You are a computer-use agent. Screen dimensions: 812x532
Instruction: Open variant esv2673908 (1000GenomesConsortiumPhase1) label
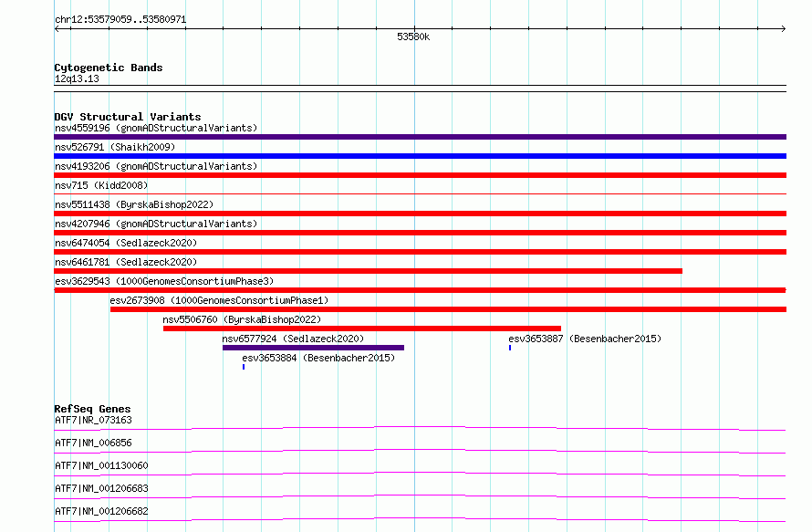219,300
